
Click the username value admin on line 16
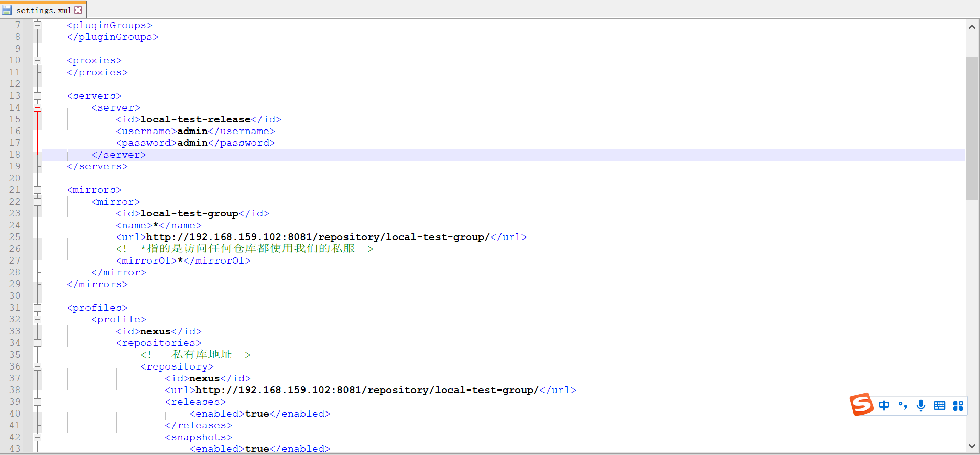coord(192,131)
